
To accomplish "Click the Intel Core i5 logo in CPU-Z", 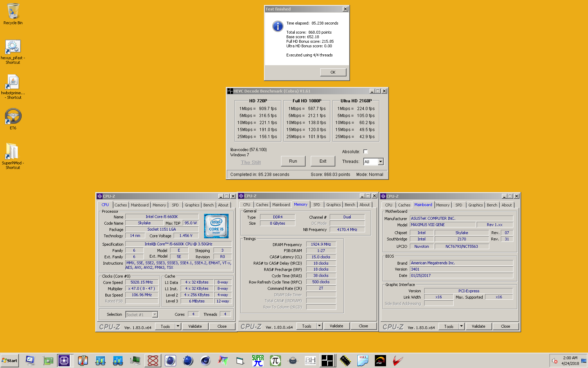I will coord(216,226).
